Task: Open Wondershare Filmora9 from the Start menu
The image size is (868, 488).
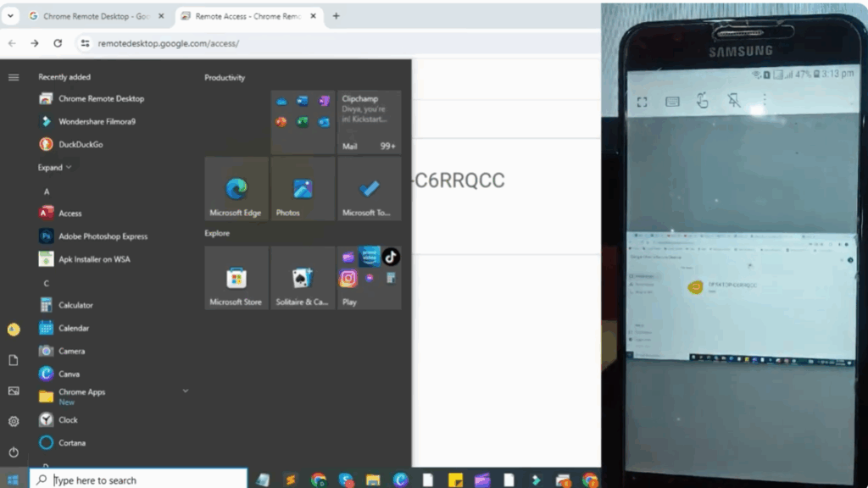Action: point(96,121)
